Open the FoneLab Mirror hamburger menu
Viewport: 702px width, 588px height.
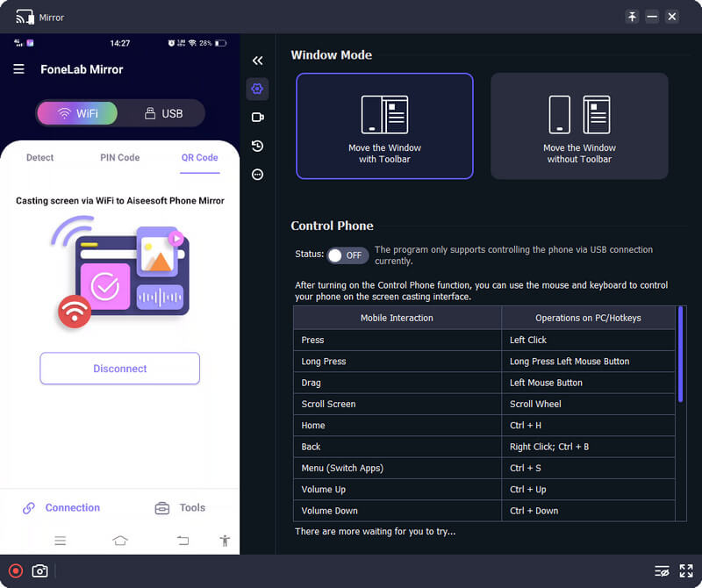[18, 69]
